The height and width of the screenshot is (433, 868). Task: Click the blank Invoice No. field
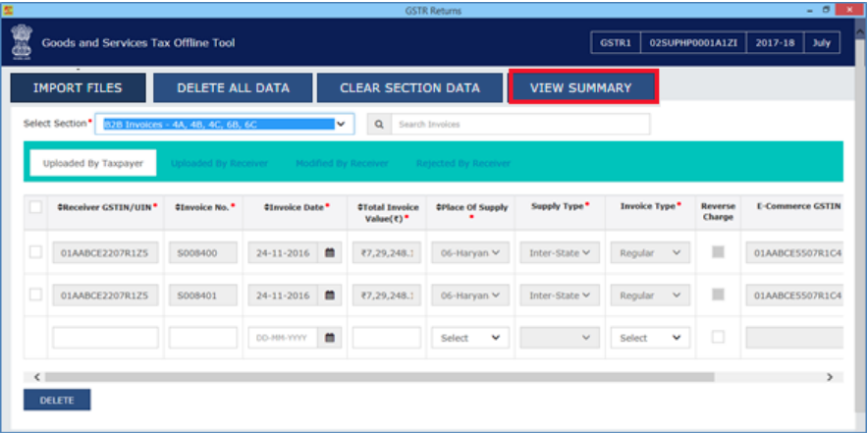pyautogui.click(x=203, y=338)
